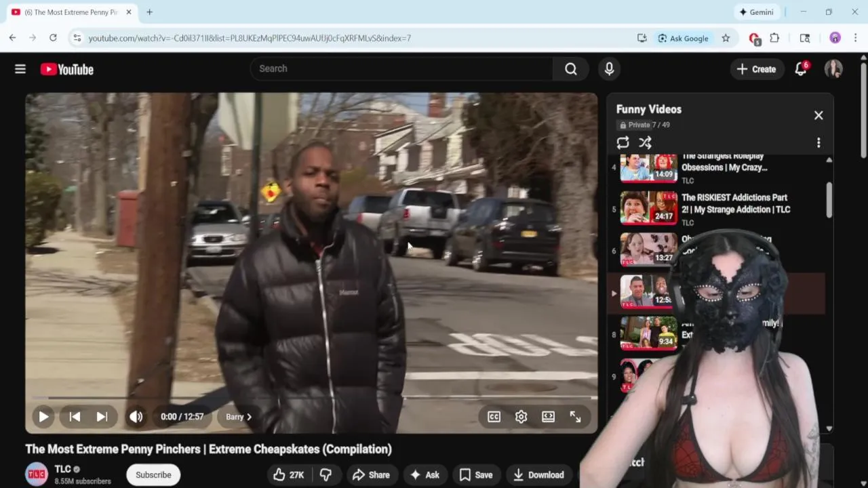Mute the video volume

point(136,417)
